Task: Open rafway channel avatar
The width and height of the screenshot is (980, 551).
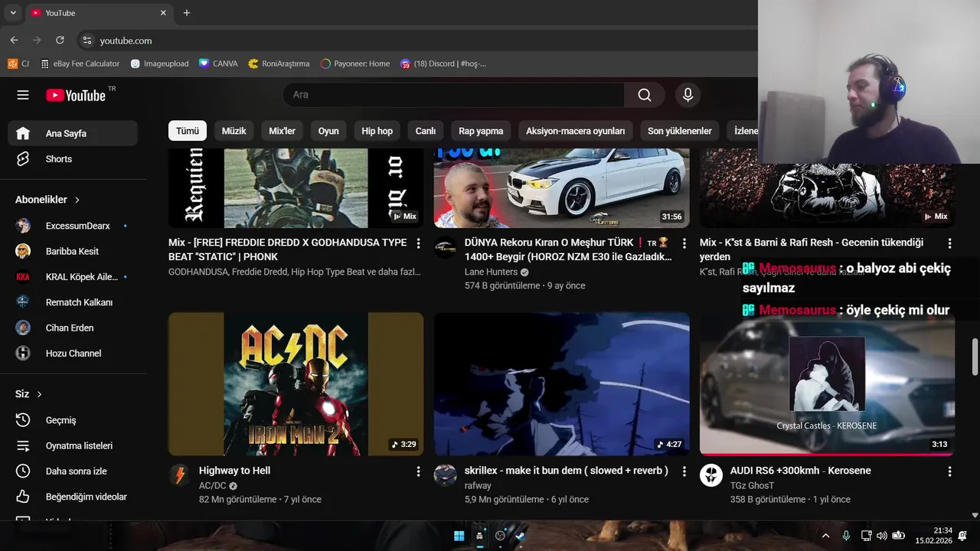Action: (x=446, y=475)
